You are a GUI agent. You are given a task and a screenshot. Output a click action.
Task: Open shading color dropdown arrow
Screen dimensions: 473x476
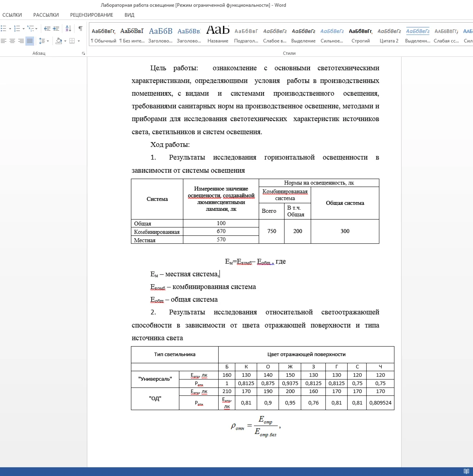(65, 41)
